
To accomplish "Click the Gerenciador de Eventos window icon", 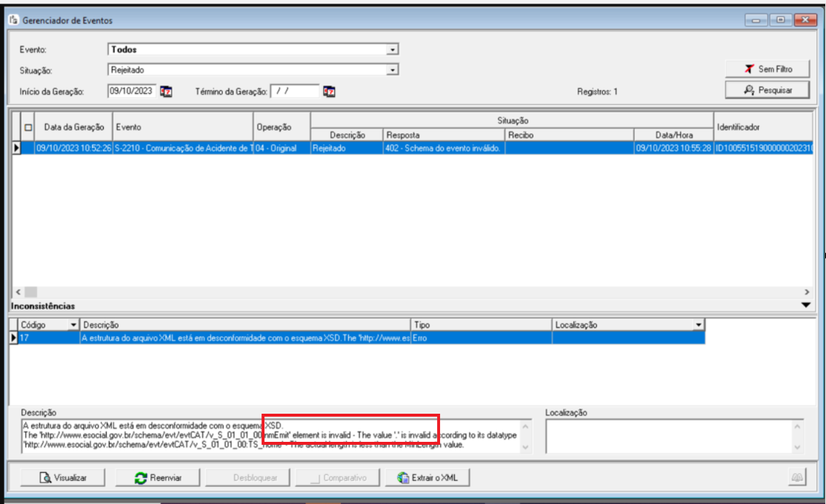I will click(13, 21).
